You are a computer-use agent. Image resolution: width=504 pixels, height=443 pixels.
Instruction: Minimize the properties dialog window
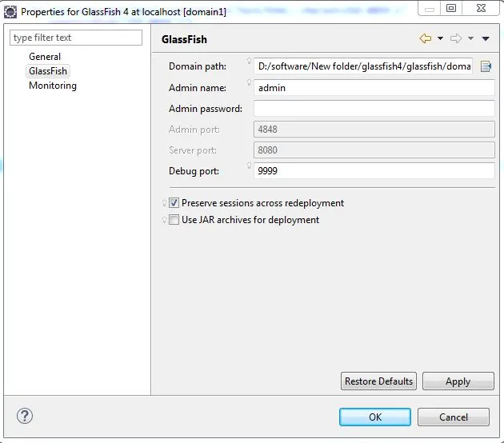pos(430,9)
